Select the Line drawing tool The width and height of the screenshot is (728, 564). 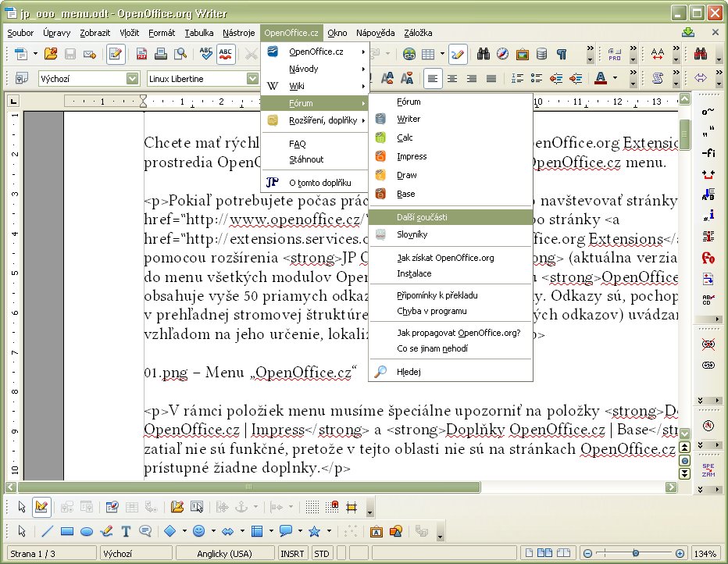48,531
